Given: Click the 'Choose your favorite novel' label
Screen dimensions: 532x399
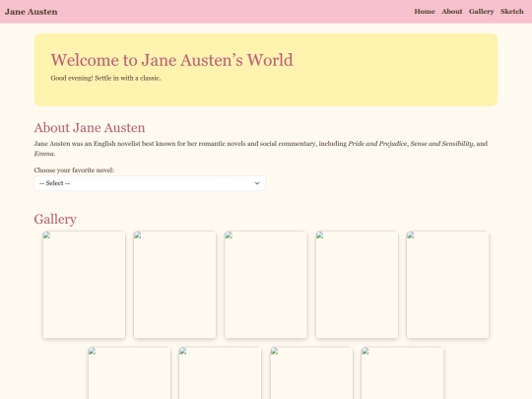Looking at the screenshot, I should point(74,170).
